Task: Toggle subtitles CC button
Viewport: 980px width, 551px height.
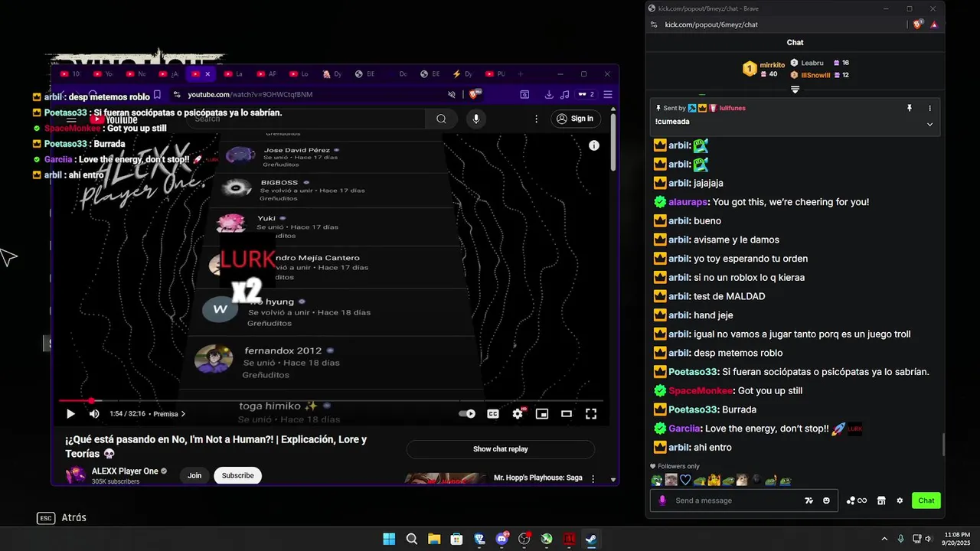Action: 493,414
